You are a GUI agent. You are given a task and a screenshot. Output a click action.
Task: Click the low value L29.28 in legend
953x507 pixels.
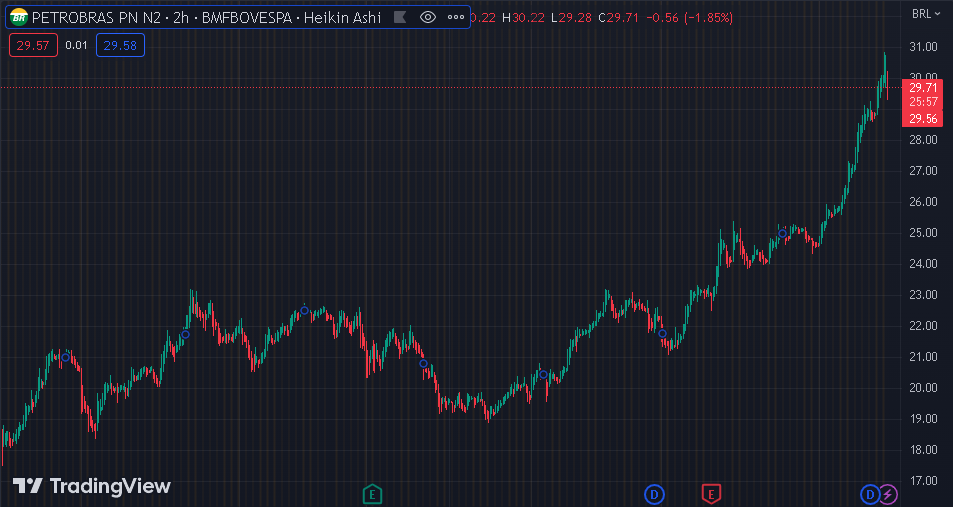[x=571, y=18]
